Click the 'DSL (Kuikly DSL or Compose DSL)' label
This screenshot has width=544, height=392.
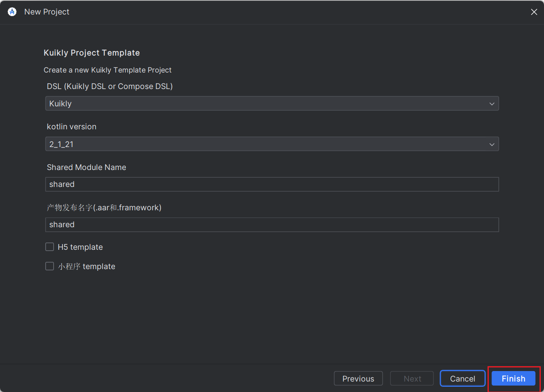point(110,86)
